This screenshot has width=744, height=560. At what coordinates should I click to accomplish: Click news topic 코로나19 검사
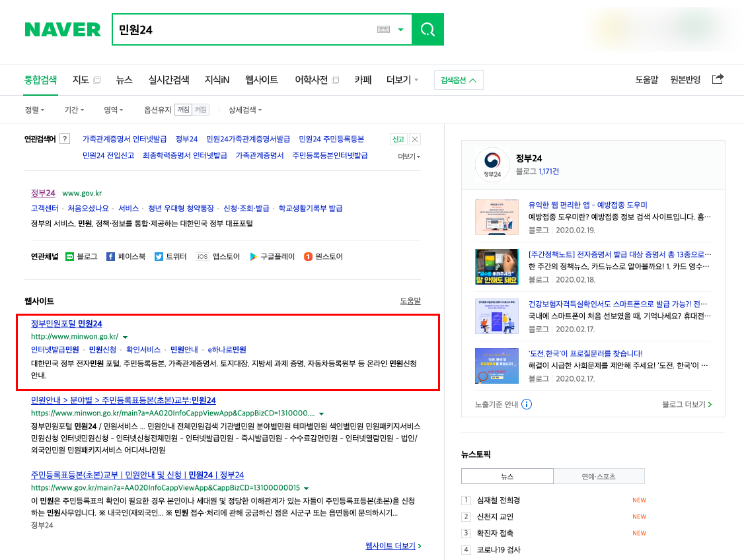[x=498, y=550]
